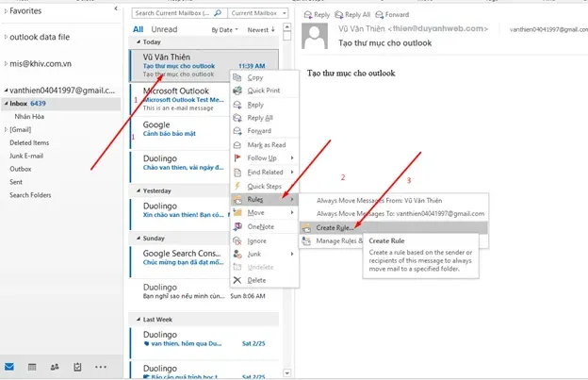Click the sender avatar picture
The width and height of the screenshot is (588, 380).
point(315,36)
